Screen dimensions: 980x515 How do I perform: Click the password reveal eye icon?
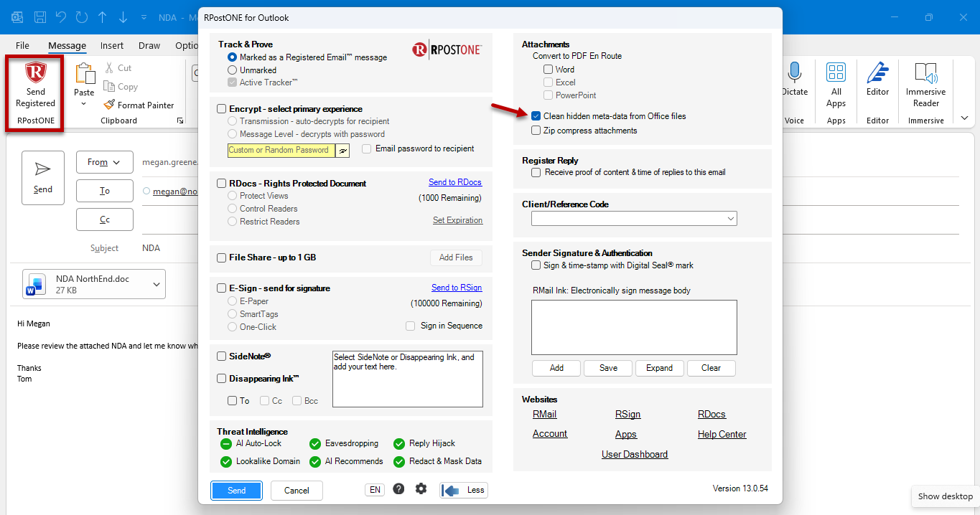tap(343, 150)
